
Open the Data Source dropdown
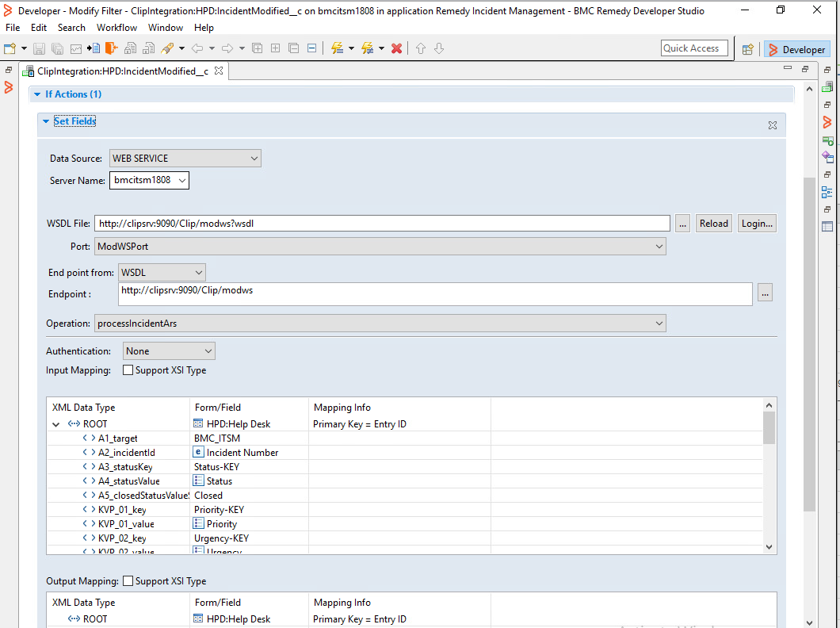(x=185, y=159)
